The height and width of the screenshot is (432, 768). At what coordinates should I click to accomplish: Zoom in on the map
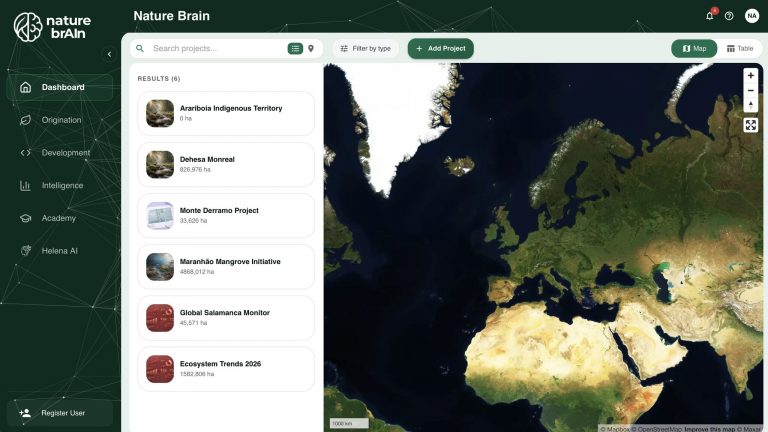pyautogui.click(x=751, y=75)
